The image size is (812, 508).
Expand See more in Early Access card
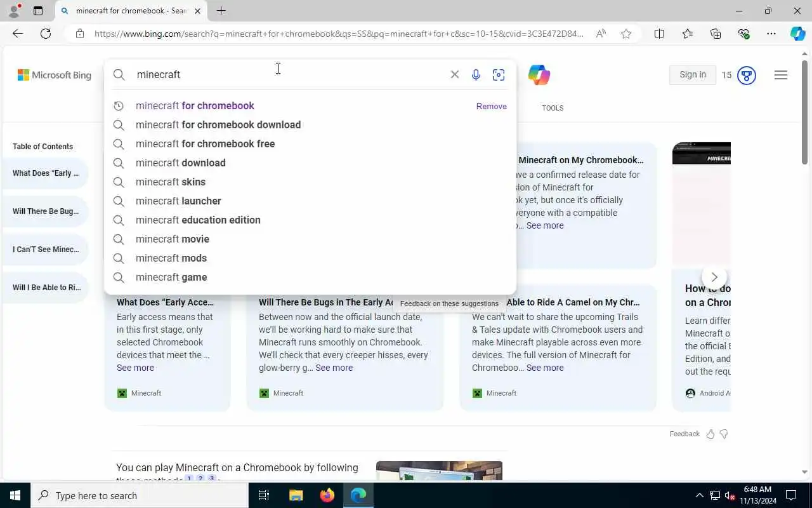pyautogui.click(x=135, y=368)
